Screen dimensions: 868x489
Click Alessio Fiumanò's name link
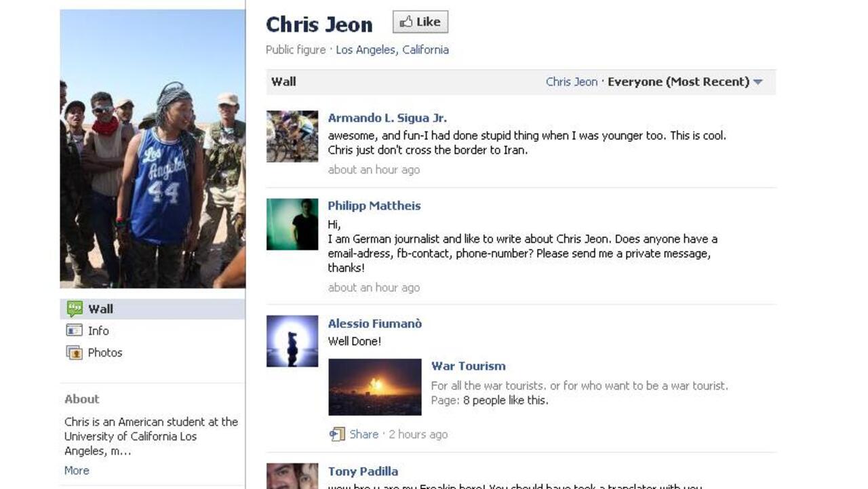pos(375,324)
